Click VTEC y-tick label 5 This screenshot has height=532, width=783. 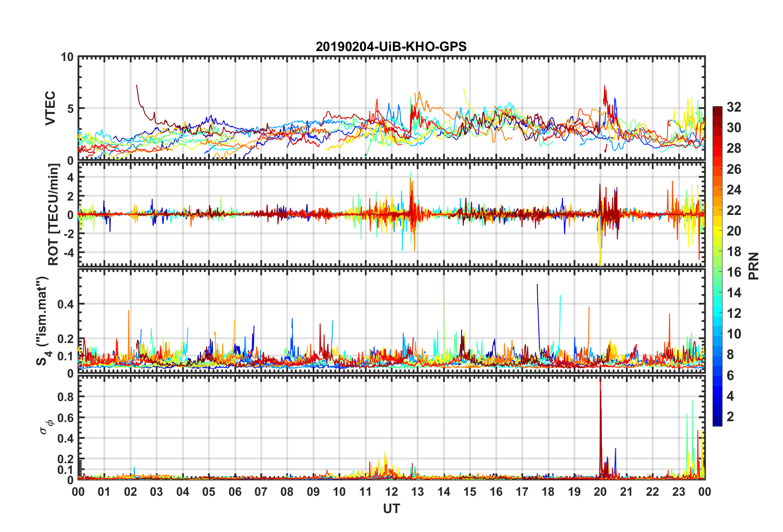click(70, 109)
